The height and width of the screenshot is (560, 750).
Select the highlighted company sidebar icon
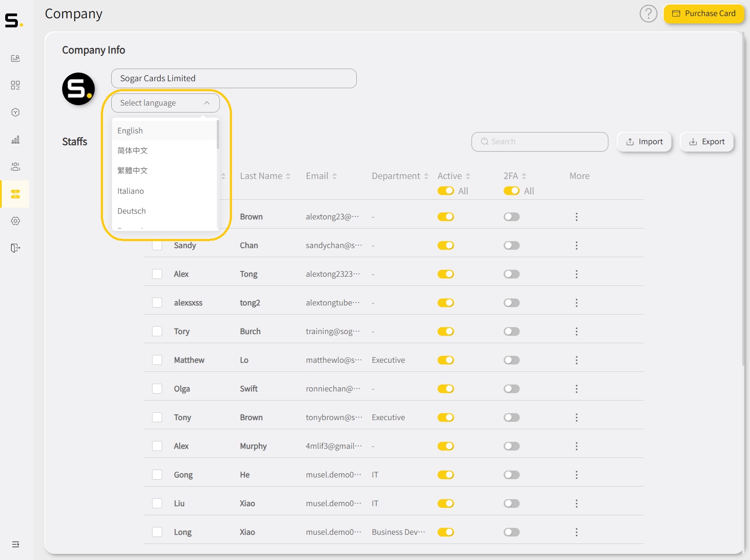coord(15,194)
